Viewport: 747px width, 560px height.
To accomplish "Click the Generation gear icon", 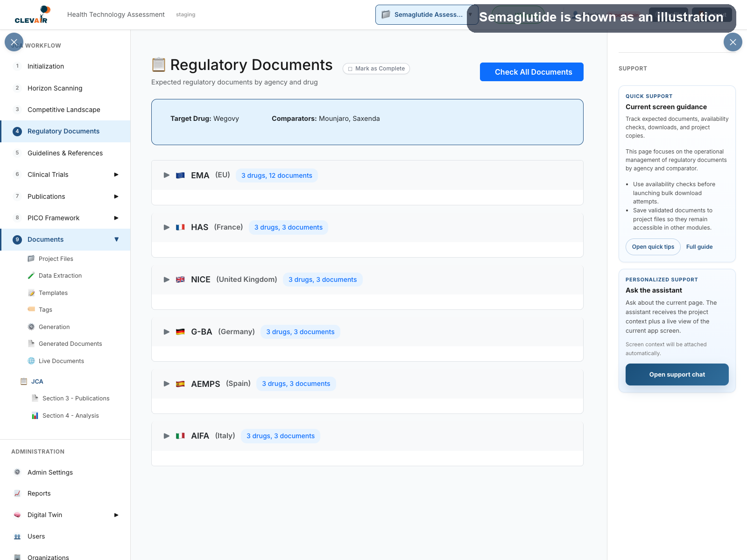I will 31,327.
